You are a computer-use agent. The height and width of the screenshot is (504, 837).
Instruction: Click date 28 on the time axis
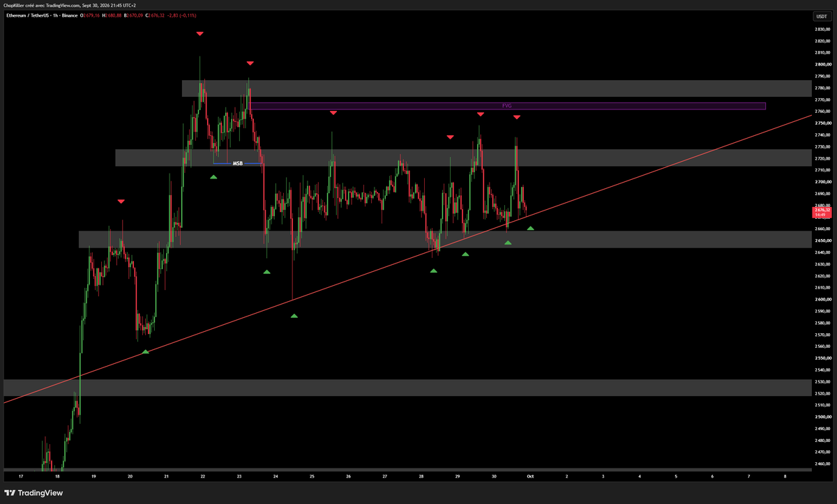pos(421,476)
